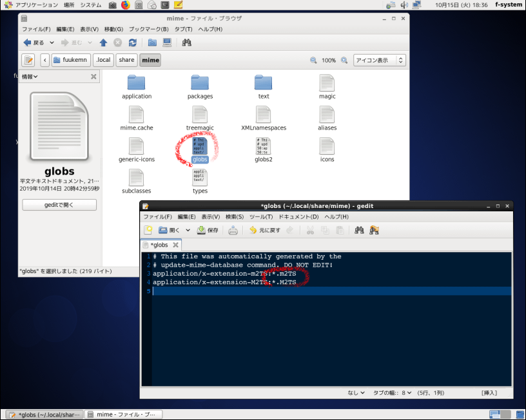Viewport: 526px width, 420px height.
Task: Close the *globs tab
Action: tap(175, 245)
